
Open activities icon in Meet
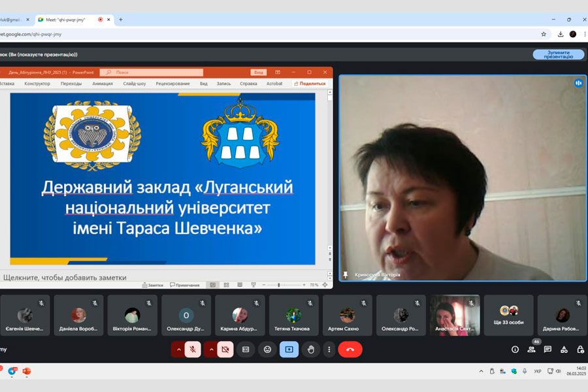point(564,350)
